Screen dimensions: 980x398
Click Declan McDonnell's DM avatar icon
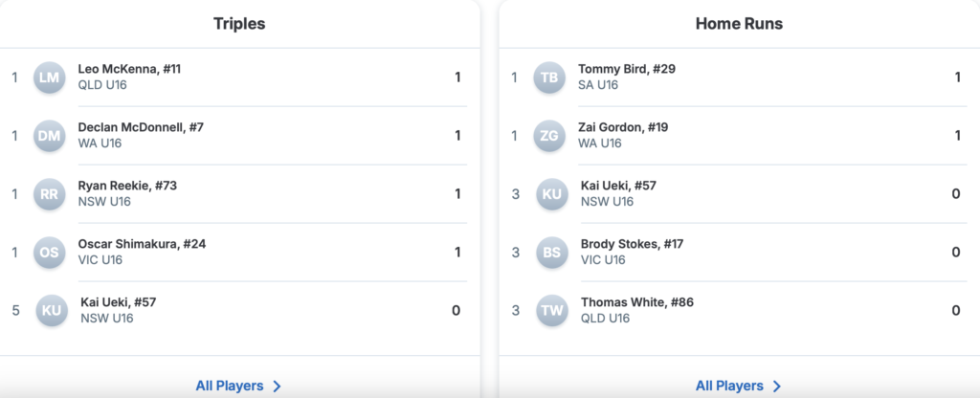click(49, 136)
